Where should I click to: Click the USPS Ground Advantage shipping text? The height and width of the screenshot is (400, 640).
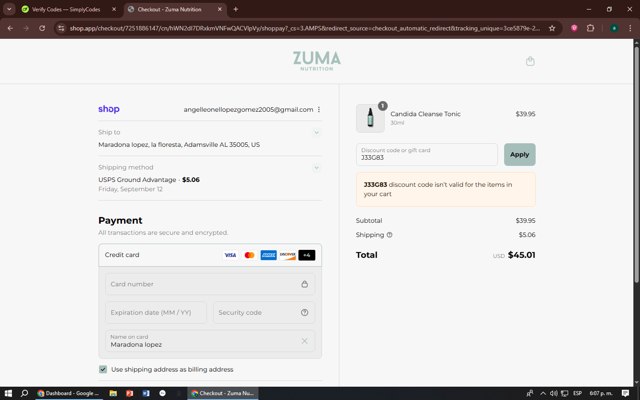tap(137, 180)
